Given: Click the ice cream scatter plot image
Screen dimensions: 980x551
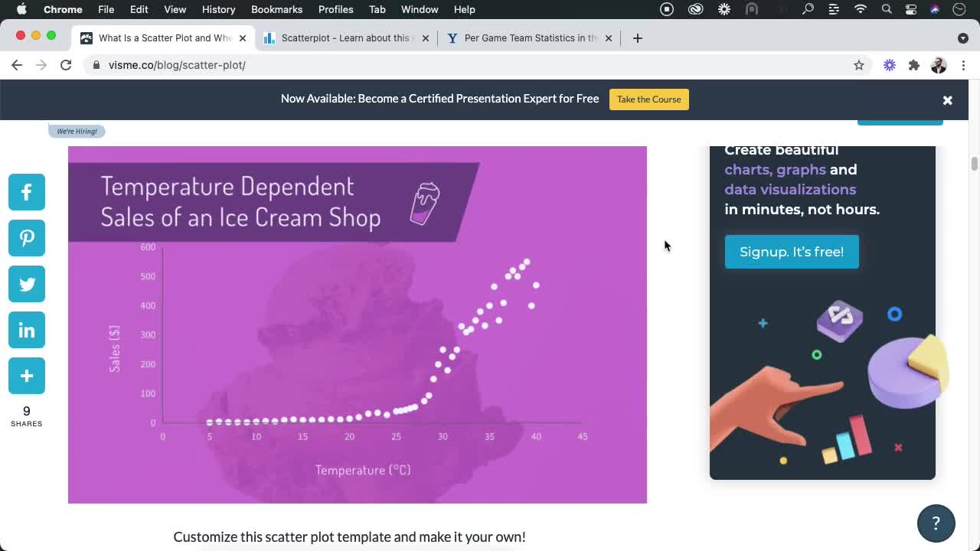Looking at the screenshot, I should [358, 324].
